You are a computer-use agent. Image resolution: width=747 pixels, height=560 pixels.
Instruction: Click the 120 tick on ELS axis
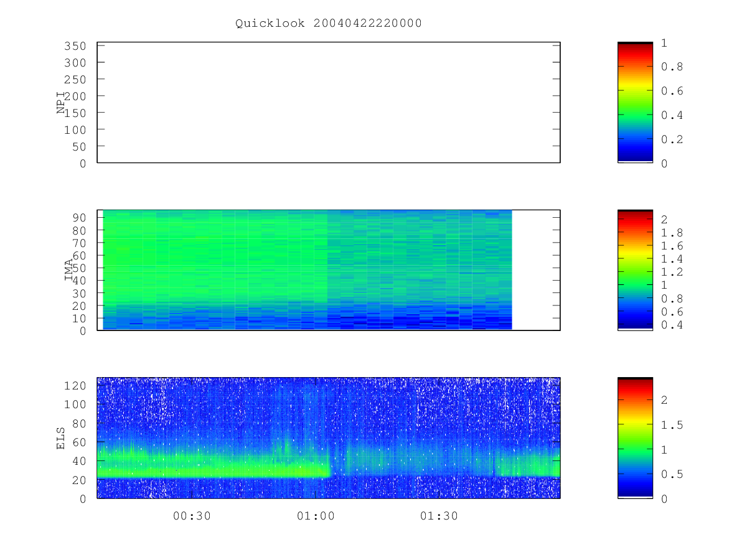click(74, 386)
